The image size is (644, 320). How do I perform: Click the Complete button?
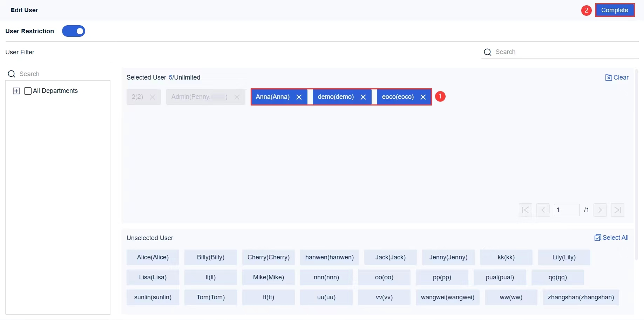coord(615,10)
